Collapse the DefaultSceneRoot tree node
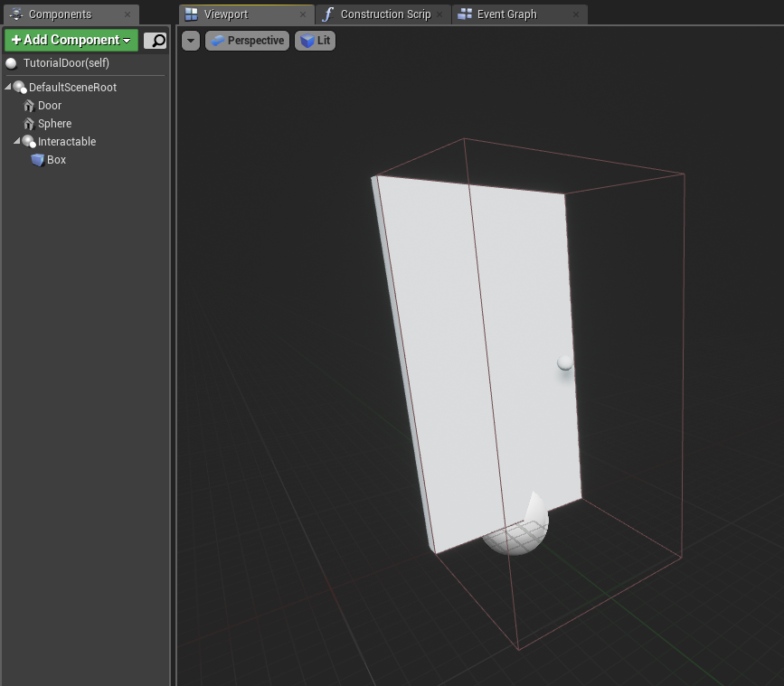This screenshot has width=784, height=686. click(8, 87)
